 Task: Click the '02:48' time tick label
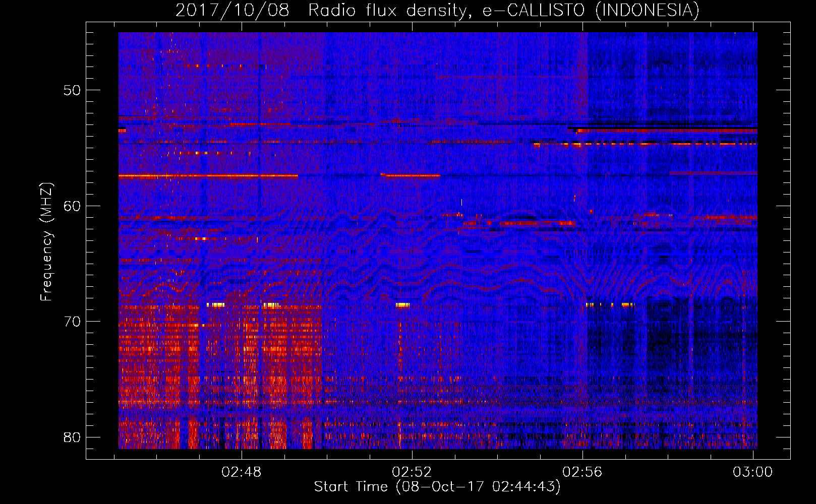coord(242,472)
